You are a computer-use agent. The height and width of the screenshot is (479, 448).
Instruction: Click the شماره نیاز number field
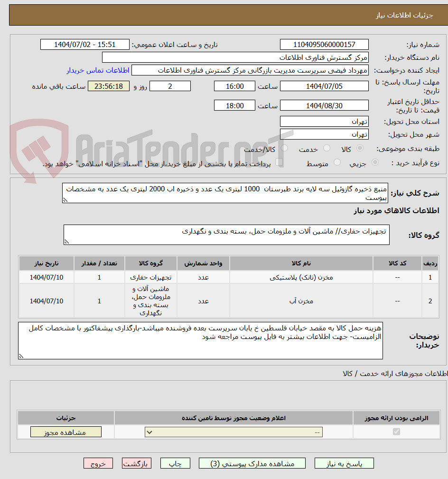pyautogui.click(x=324, y=44)
